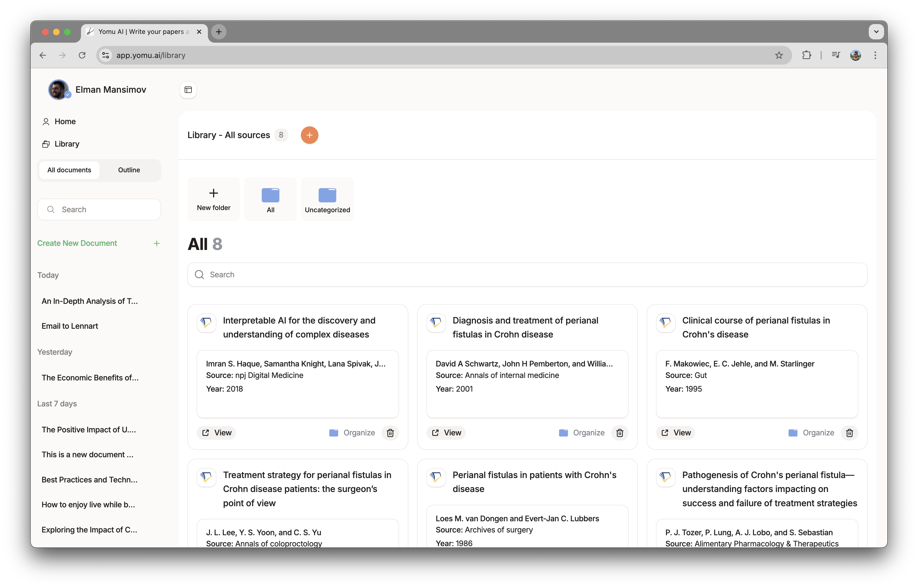This screenshot has width=918, height=588.
Task: Click the Elman Mansimov user name
Action: click(x=111, y=89)
